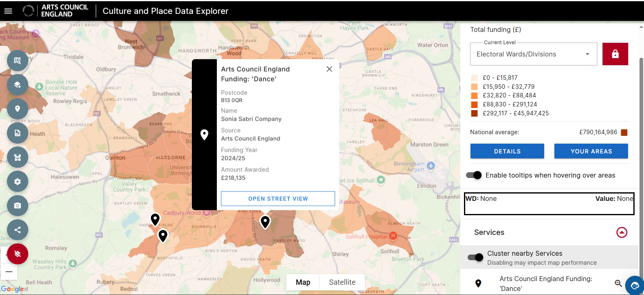Screen dimensions: 644x295
Task: Open the Current Level dropdown
Action: tap(534, 54)
